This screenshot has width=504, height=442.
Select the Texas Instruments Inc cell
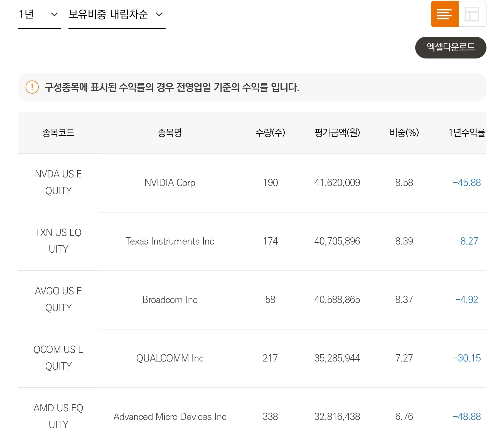pos(170,241)
